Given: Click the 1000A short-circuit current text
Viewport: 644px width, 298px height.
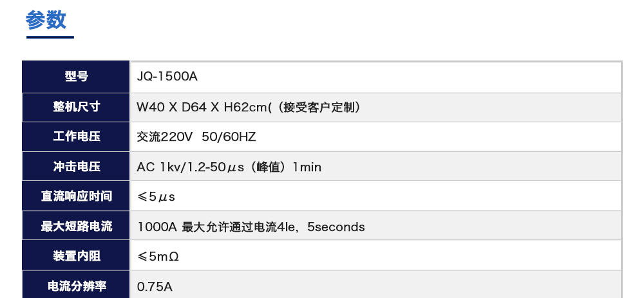Looking at the screenshot, I should click(156, 227).
